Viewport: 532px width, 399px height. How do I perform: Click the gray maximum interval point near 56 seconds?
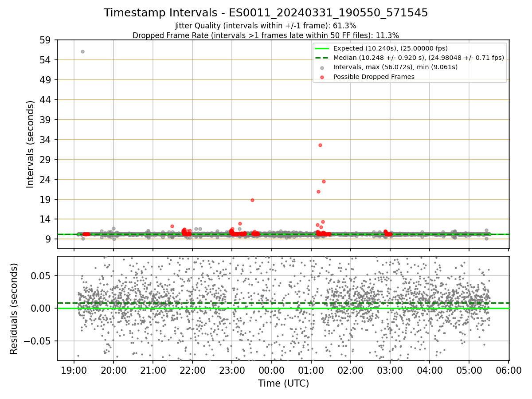[x=82, y=52]
